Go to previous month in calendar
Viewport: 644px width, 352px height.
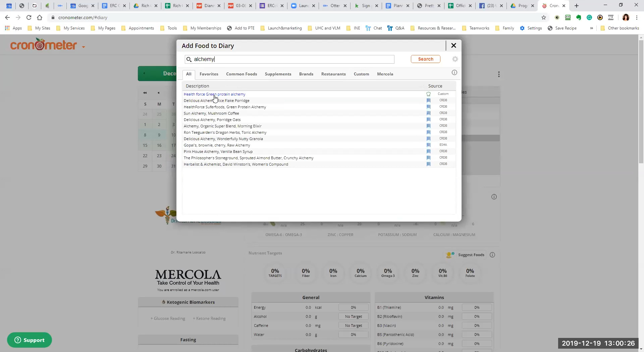coord(159,93)
